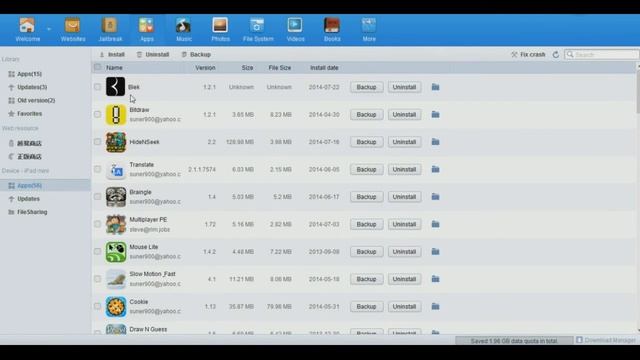This screenshot has width=640, height=360.
Task: Switch to the Apps section
Action: [147, 29]
